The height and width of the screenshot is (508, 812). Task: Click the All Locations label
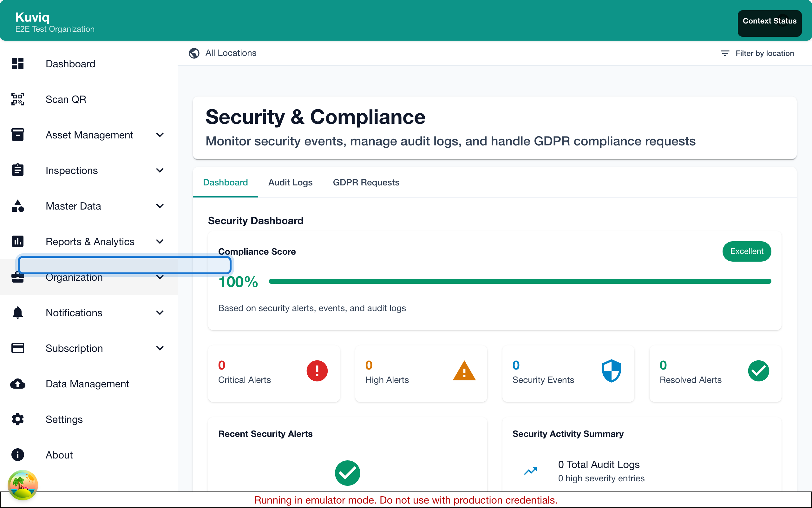[231, 53]
